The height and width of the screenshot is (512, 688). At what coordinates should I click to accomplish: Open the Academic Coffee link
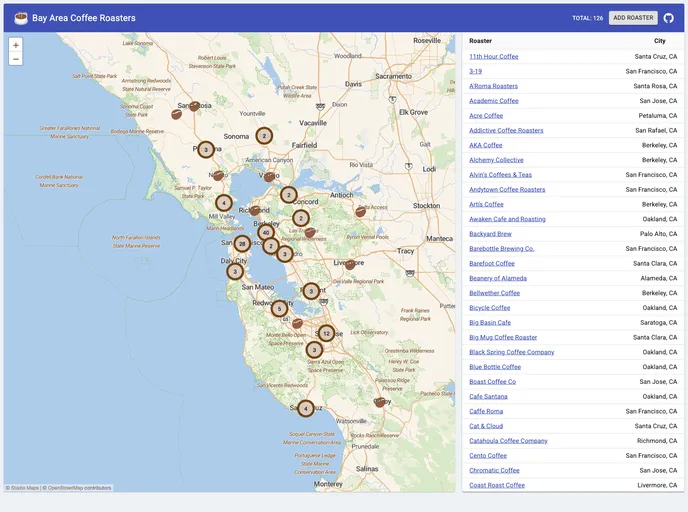tap(494, 101)
